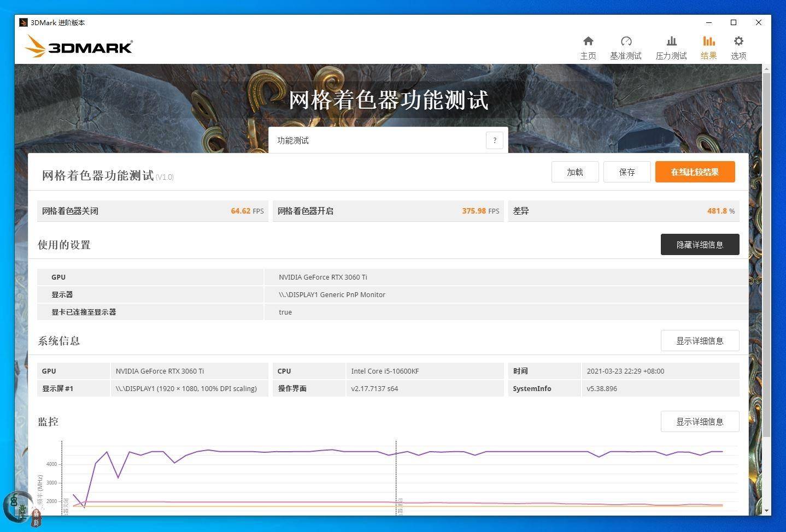Close the 3DMark window
The height and width of the screenshot is (532, 786).
[759, 22]
